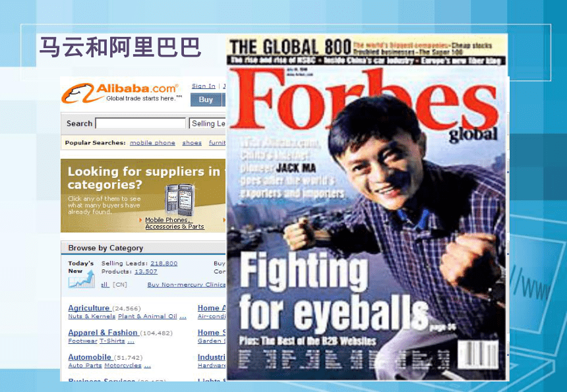567x392 pixels.
Task: Open the Automobile category
Action: click(x=90, y=357)
